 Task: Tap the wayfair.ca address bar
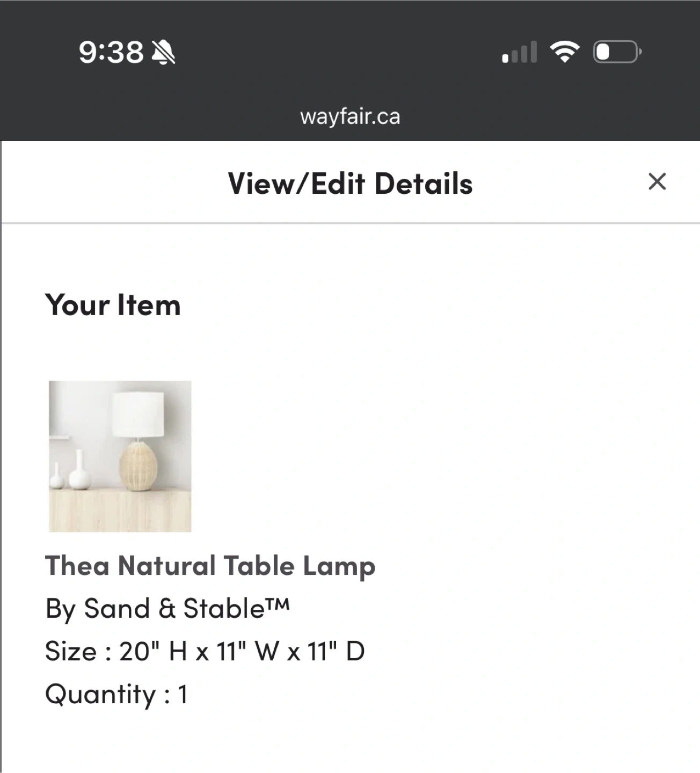350,117
